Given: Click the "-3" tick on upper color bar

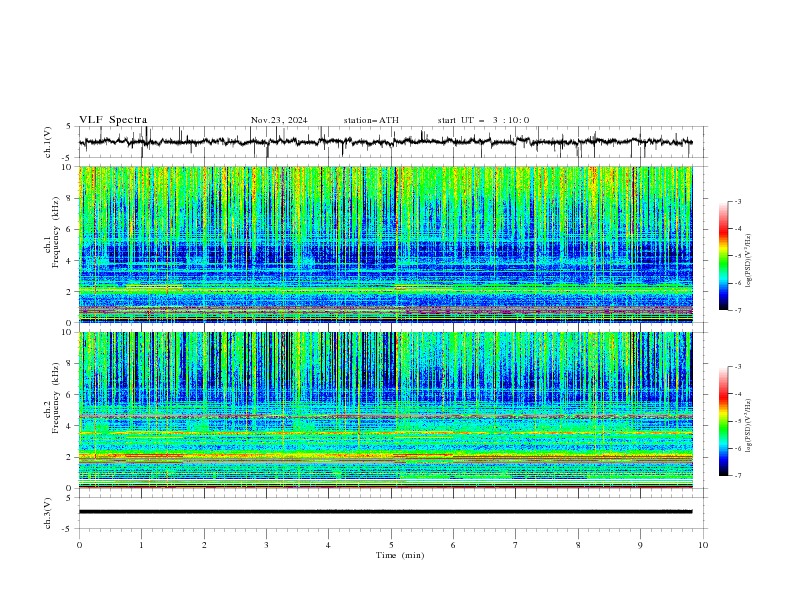Looking at the screenshot, I should [x=738, y=201].
